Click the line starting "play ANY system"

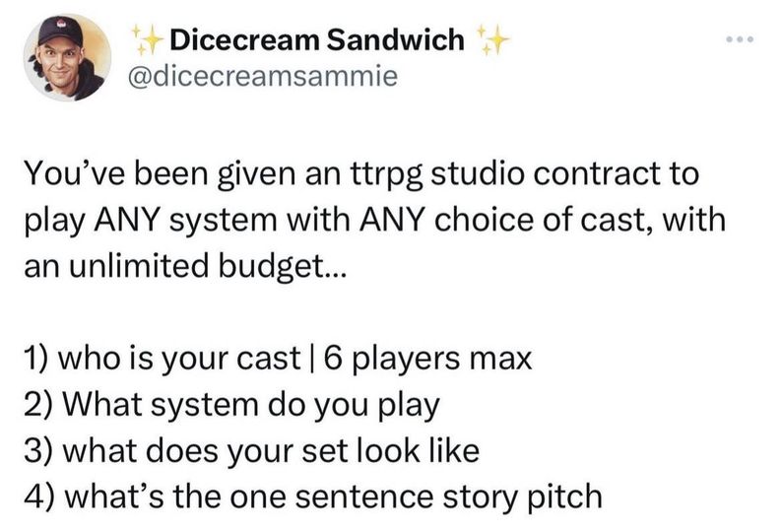click(x=375, y=221)
